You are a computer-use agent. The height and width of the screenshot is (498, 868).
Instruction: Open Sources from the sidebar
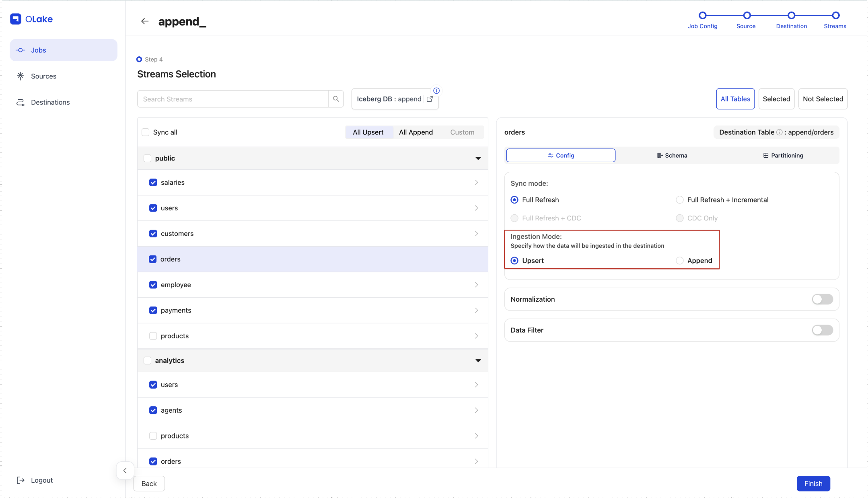pos(43,76)
